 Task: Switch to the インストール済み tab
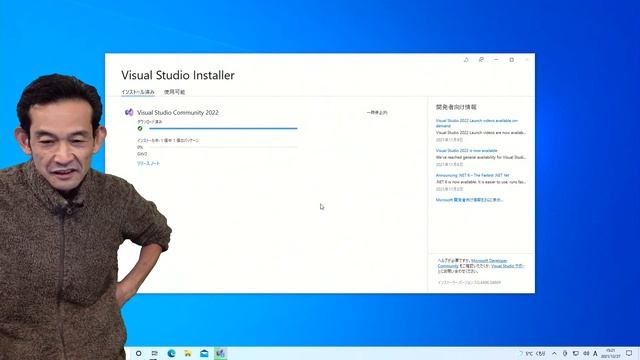[138, 92]
